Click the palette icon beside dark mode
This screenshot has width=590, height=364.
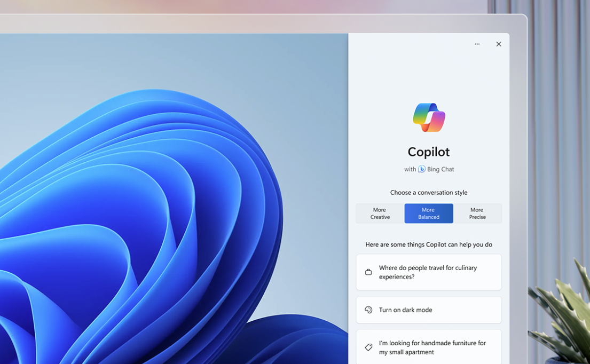point(368,310)
